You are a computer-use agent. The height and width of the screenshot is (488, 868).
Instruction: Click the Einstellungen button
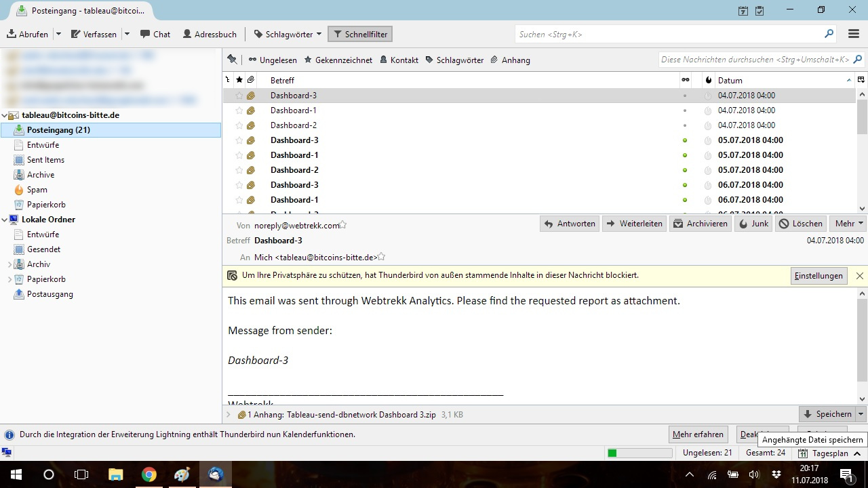point(818,276)
